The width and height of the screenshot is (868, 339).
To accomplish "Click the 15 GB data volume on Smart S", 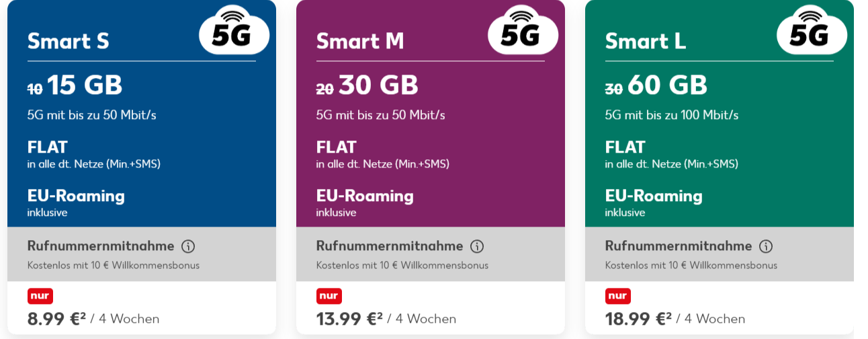I will pyautogui.click(x=85, y=85).
